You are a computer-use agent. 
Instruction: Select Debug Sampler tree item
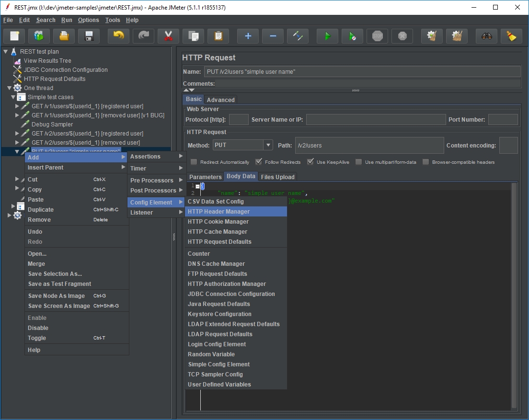[52, 125]
